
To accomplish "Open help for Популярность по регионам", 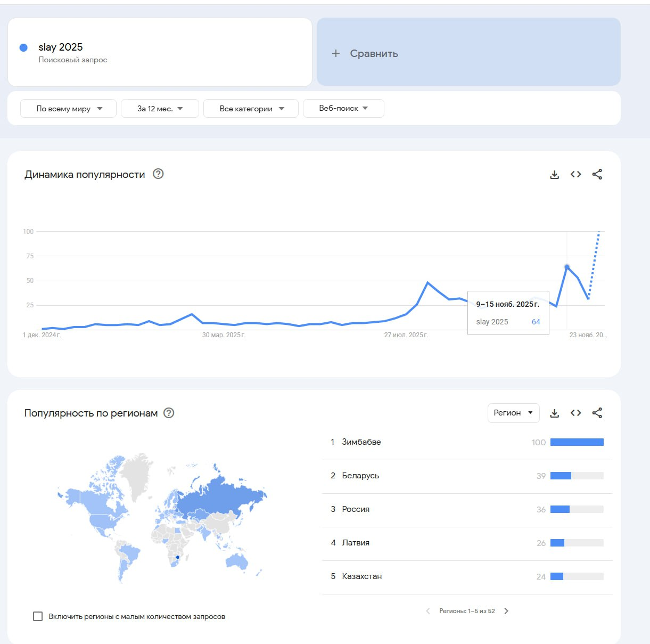I will (169, 413).
